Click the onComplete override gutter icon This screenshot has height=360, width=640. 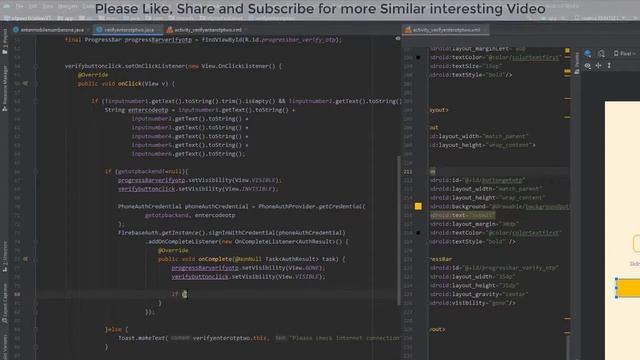pos(25,259)
